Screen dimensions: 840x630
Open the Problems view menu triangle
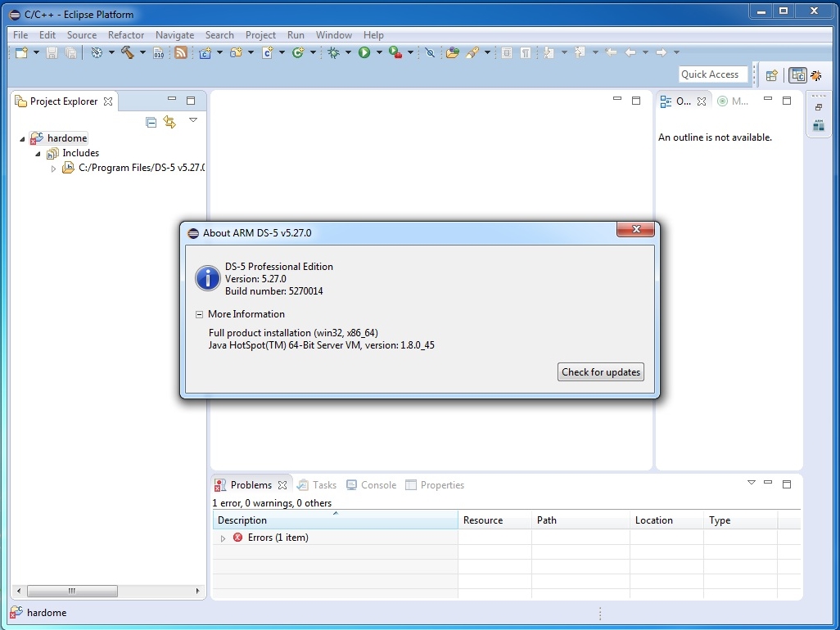coord(752,483)
